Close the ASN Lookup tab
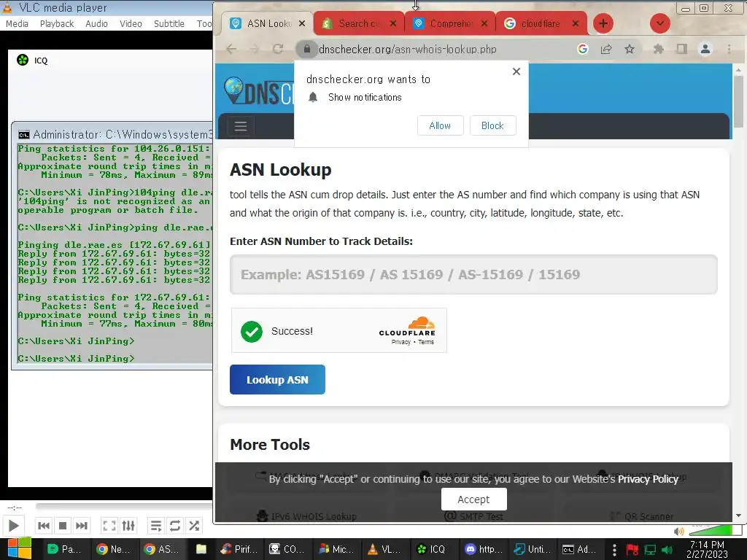Viewport: 747px width, 560px height. tap(302, 23)
